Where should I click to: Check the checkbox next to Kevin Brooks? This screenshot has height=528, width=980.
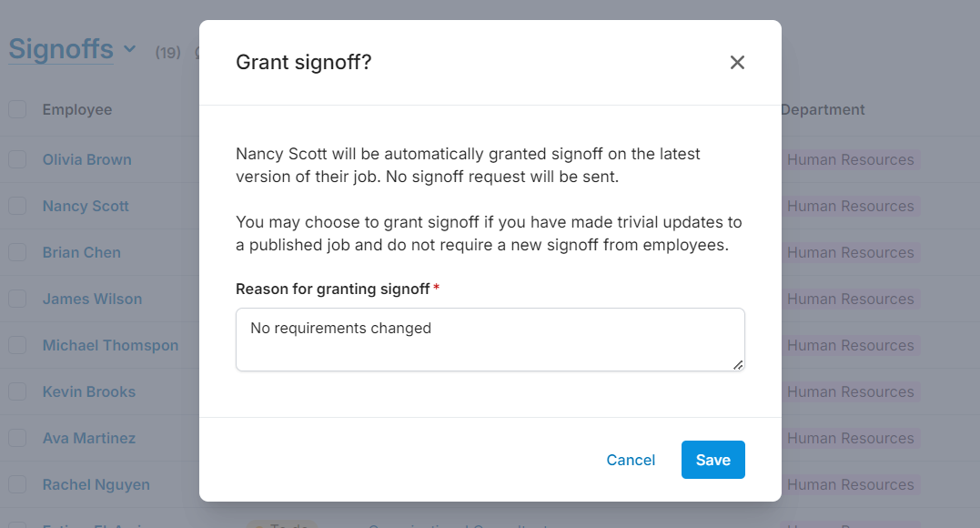coord(17,391)
